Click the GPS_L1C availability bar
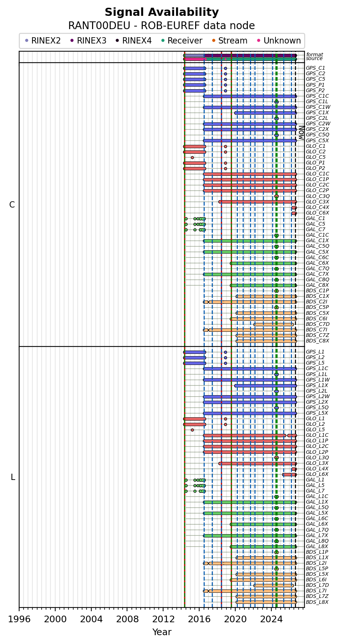This screenshot has height=644, width=338. point(250,369)
